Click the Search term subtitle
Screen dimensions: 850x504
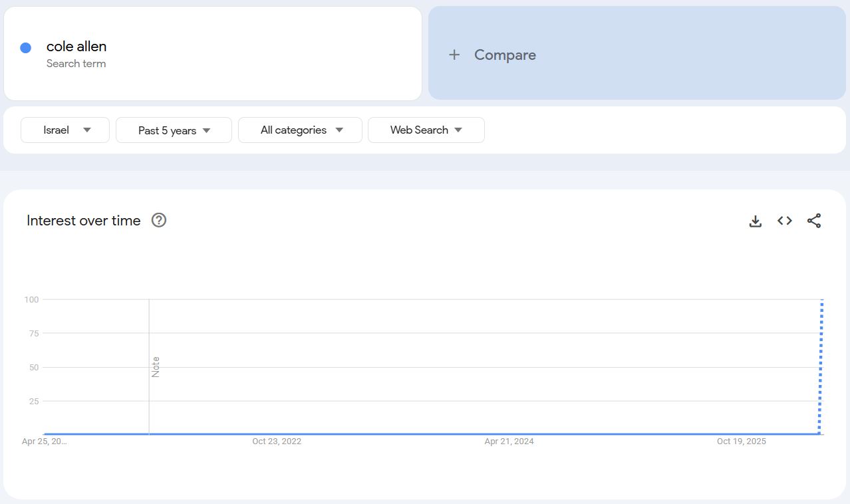coord(76,64)
